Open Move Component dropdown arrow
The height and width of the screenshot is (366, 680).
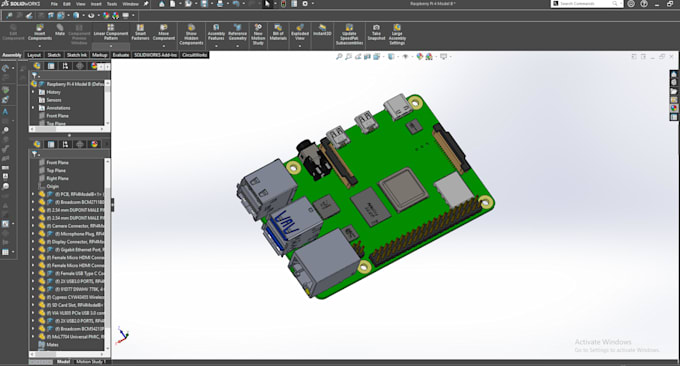[163, 46]
